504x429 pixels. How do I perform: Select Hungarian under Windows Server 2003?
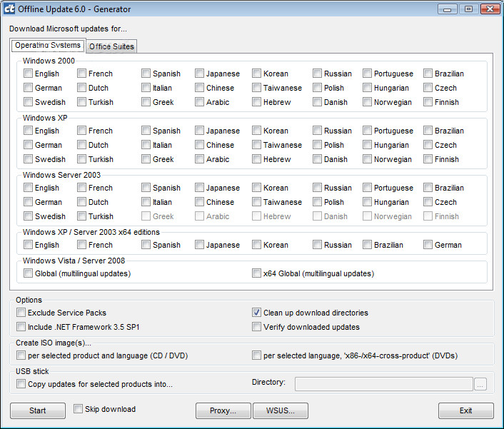[368, 202]
